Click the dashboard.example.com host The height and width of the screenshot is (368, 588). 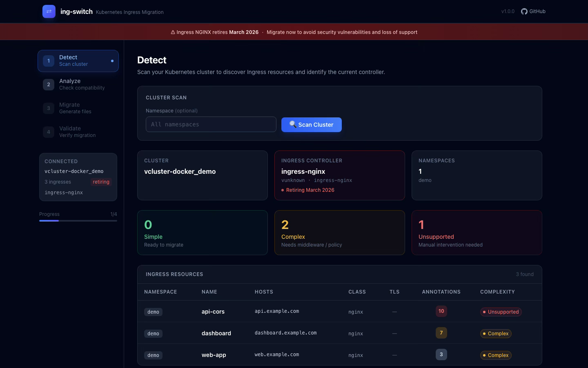(x=286, y=333)
